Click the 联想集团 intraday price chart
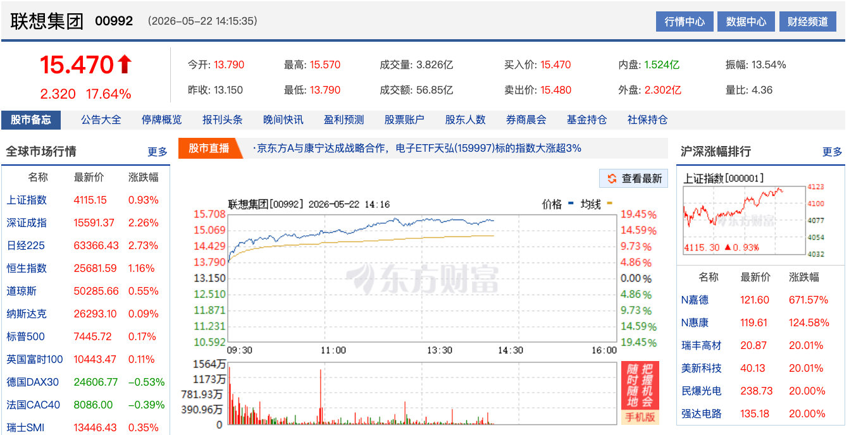This screenshot has height=435, width=868. point(422,278)
